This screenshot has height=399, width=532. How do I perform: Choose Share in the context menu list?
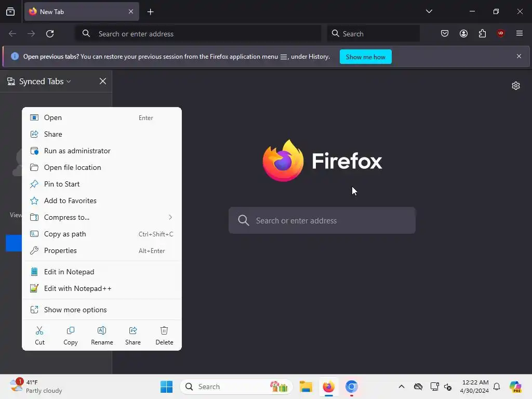(102, 135)
